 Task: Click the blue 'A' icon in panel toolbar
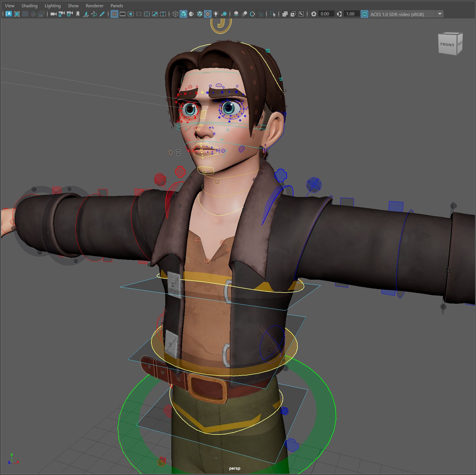click(9, 14)
